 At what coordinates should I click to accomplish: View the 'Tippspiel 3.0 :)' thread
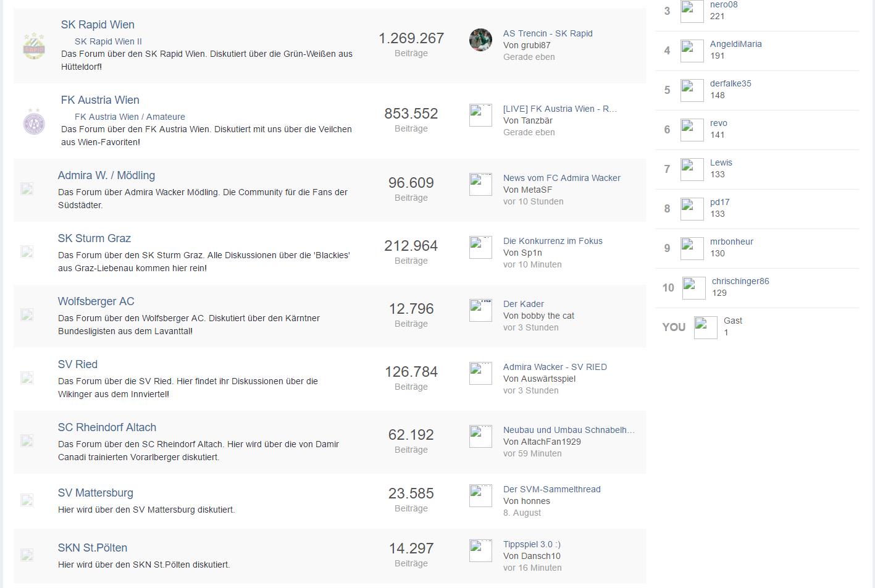tap(532, 544)
